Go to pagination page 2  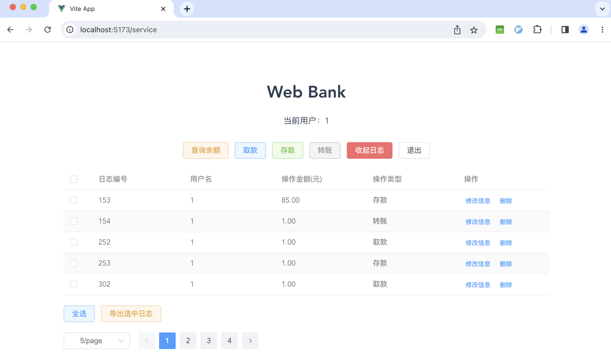tap(188, 340)
